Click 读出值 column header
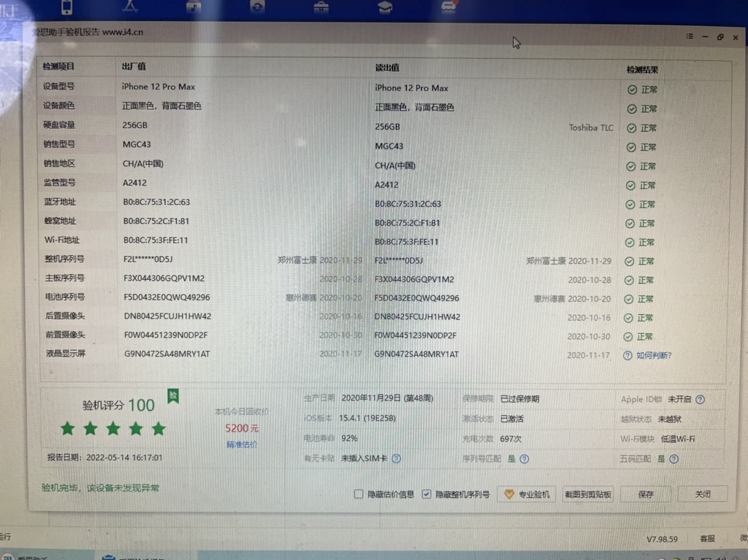The width and height of the screenshot is (748, 560). tap(388, 68)
